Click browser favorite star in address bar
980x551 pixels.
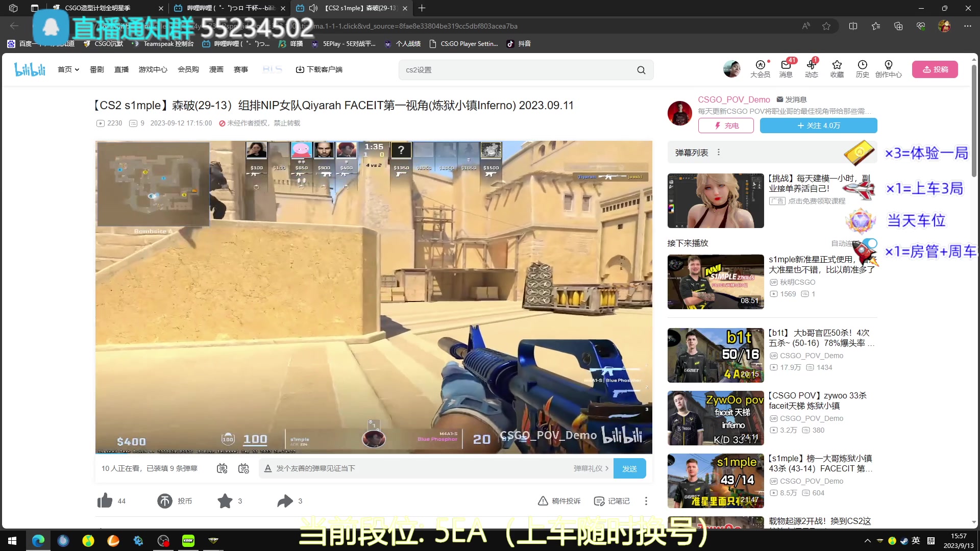(826, 26)
